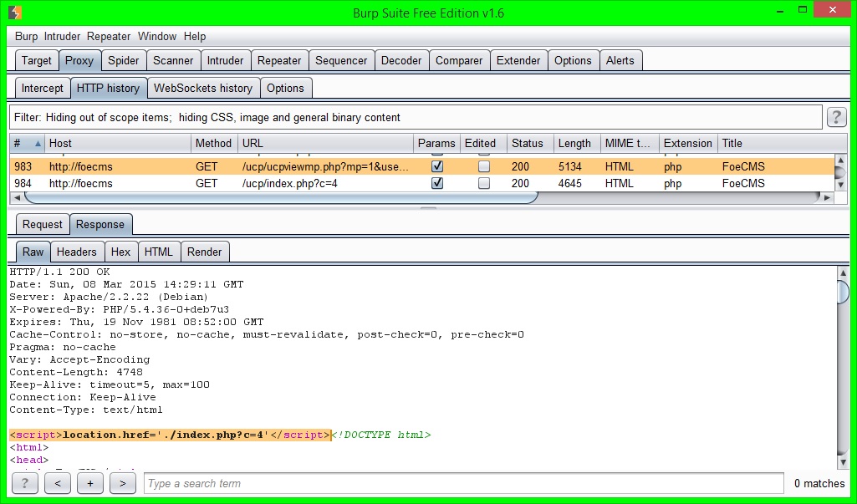Sort history by Status column
The width and height of the screenshot is (857, 504).
pyautogui.click(x=530, y=143)
